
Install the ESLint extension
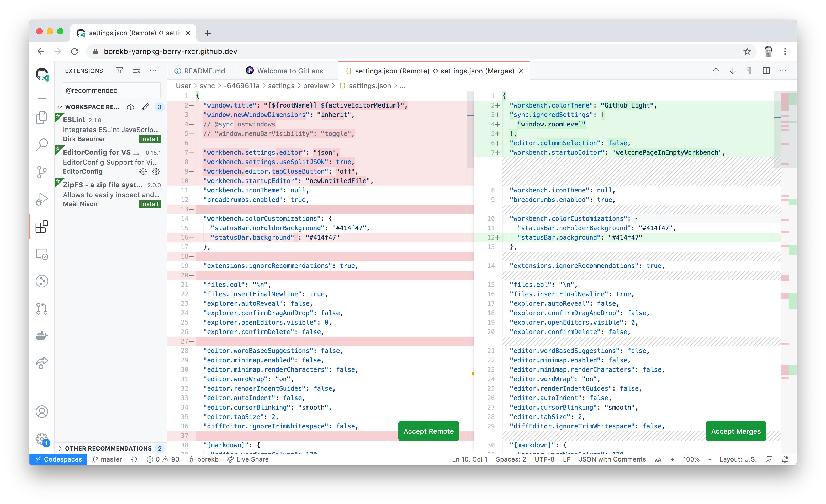(150, 139)
